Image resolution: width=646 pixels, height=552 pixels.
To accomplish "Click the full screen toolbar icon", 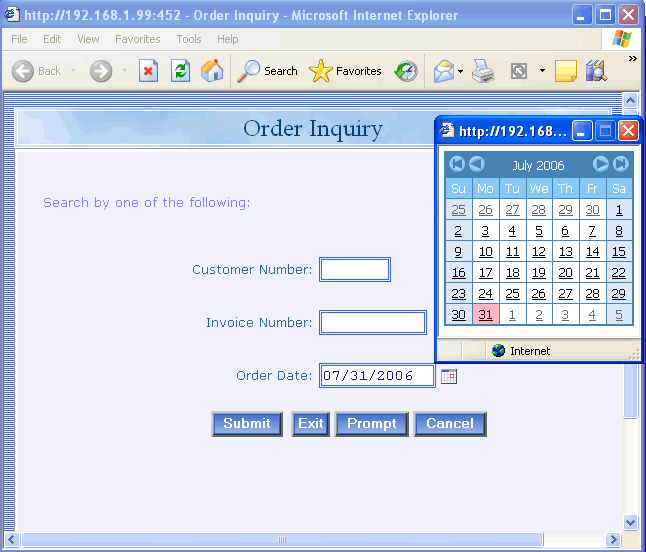I will point(519,71).
